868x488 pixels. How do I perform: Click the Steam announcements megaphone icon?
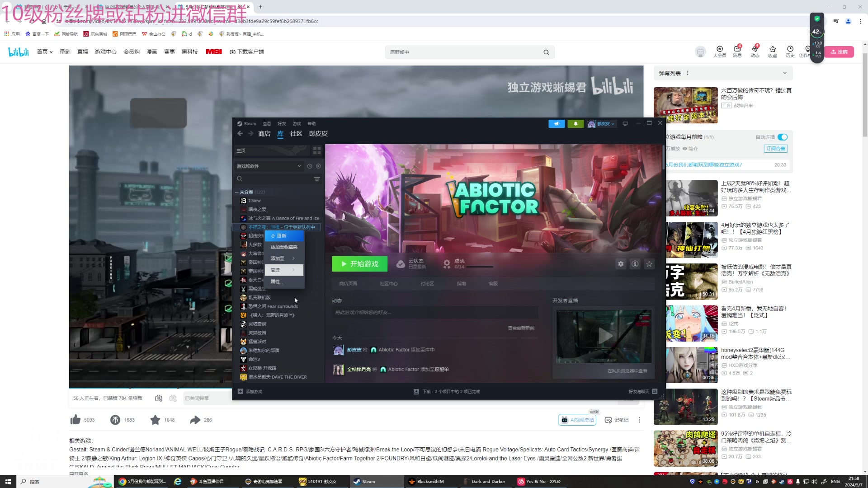[x=557, y=124]
